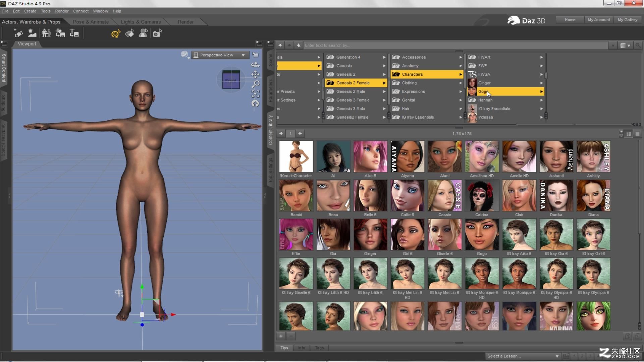
Task: Switch to the Render activity tab
Action: tap(185, 22)
